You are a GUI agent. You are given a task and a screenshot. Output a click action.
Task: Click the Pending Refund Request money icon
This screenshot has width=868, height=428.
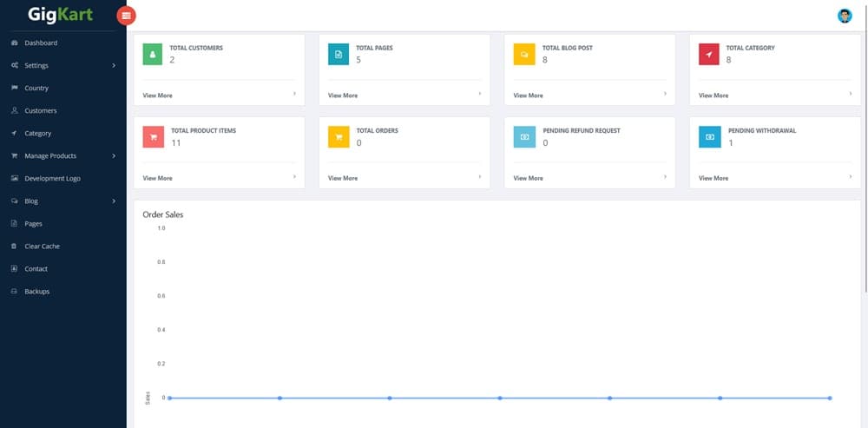[524, 136]
